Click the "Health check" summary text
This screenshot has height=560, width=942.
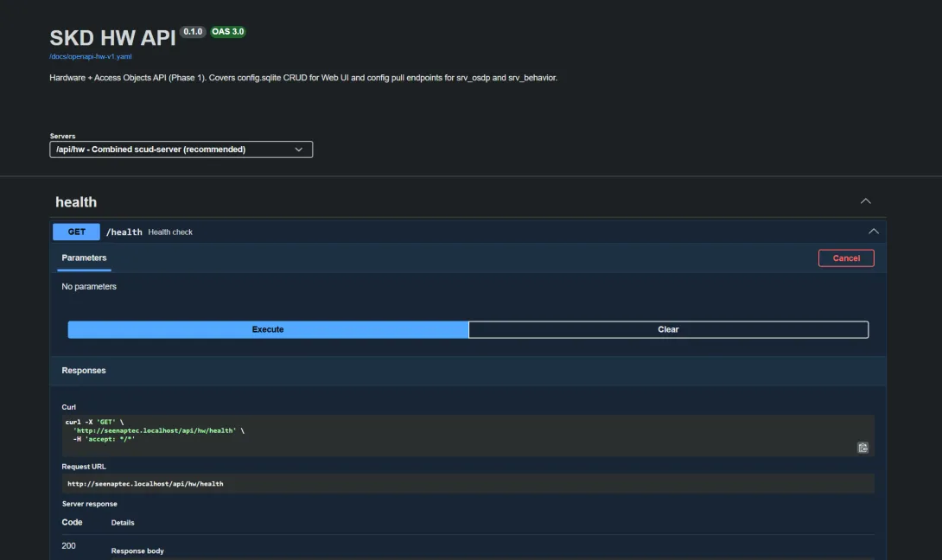[170, 232]
